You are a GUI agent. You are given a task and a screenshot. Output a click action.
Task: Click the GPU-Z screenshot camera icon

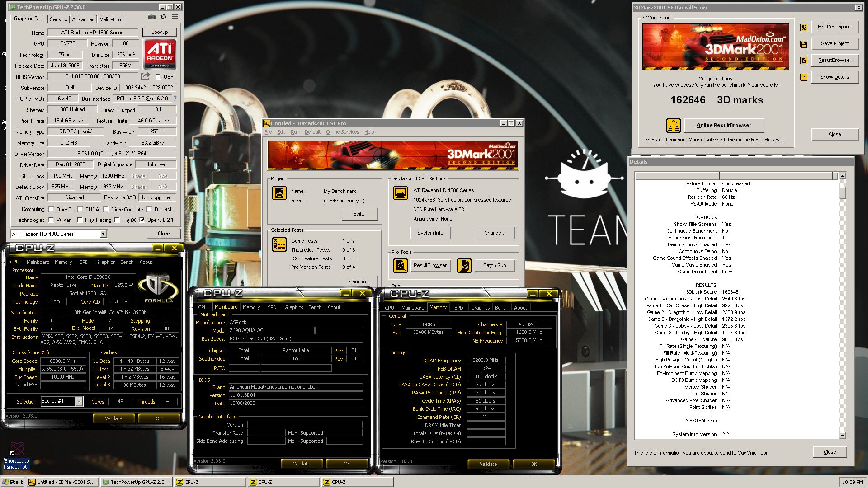tap(152, 17)
